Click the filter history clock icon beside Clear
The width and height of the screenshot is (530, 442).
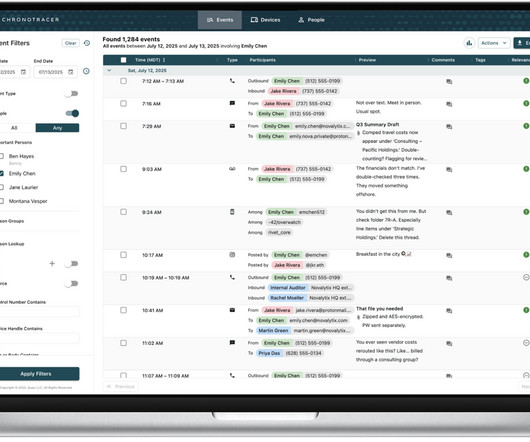pyautogui.click(x=87, y=43)
